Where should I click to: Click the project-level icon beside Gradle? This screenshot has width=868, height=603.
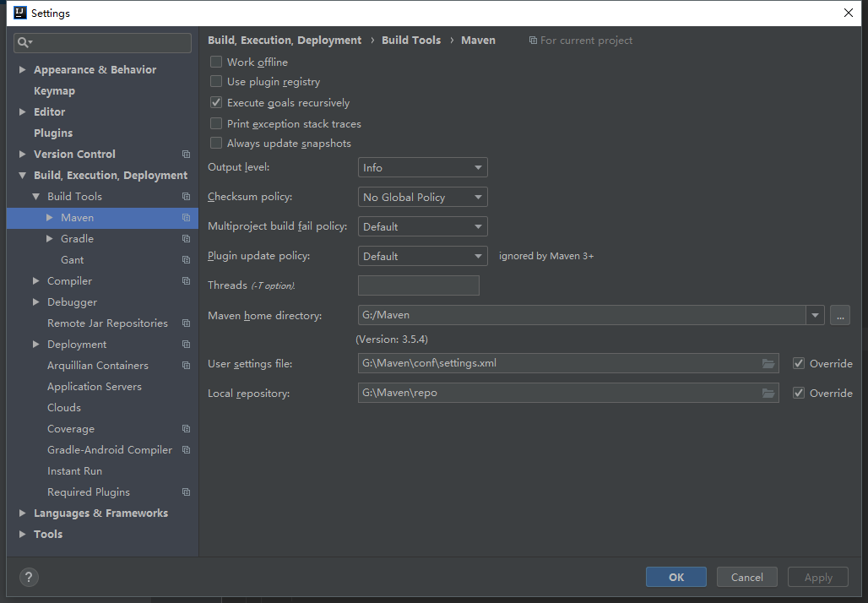(x=186, y=239)
